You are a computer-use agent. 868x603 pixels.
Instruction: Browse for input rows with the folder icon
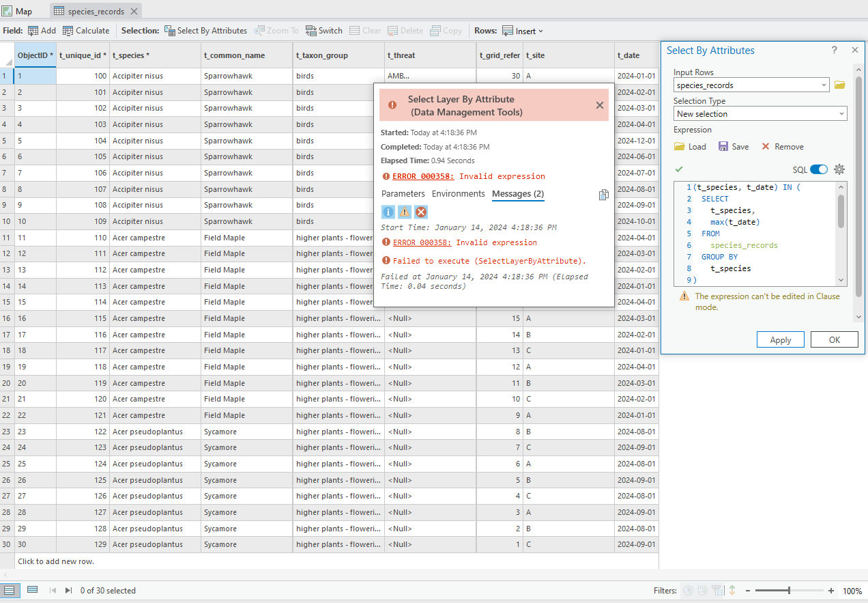(839, 85)
